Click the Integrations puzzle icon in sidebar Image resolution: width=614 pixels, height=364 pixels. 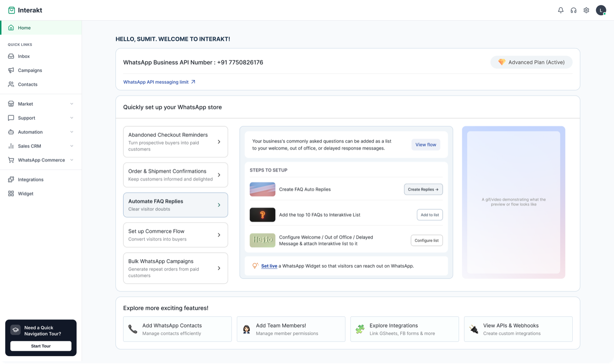(x=11, y=179)
